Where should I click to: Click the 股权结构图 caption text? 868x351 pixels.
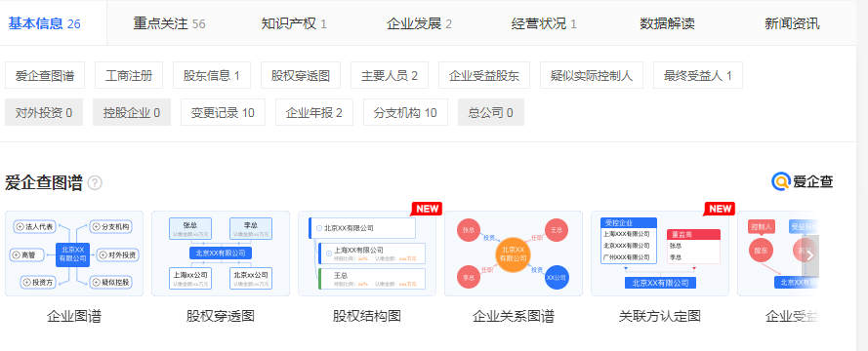pyautogui.click(x=367, y=316)
